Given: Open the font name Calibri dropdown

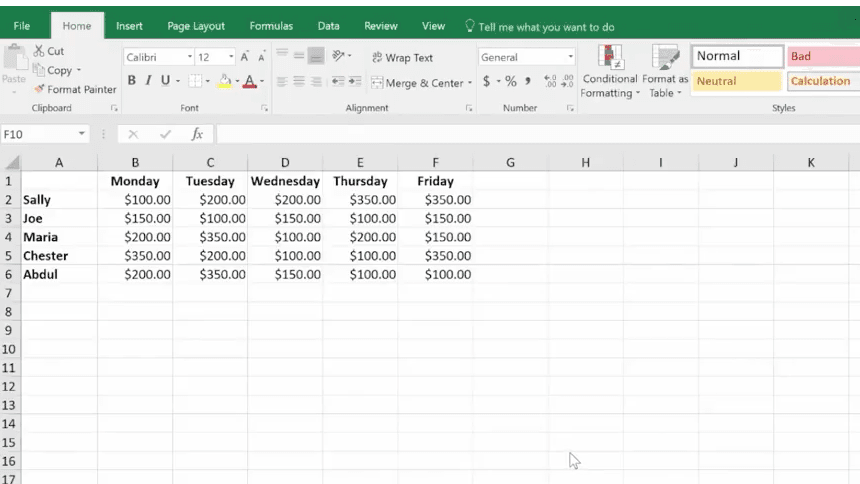Looking at the screenshot, I should [x=190, y=57].
